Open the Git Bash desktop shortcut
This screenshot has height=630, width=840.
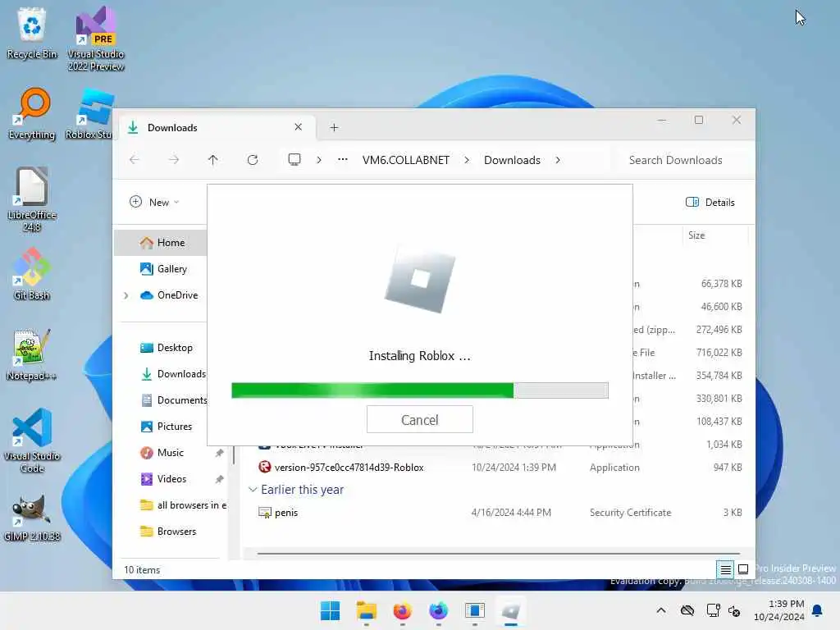point(32,274)
